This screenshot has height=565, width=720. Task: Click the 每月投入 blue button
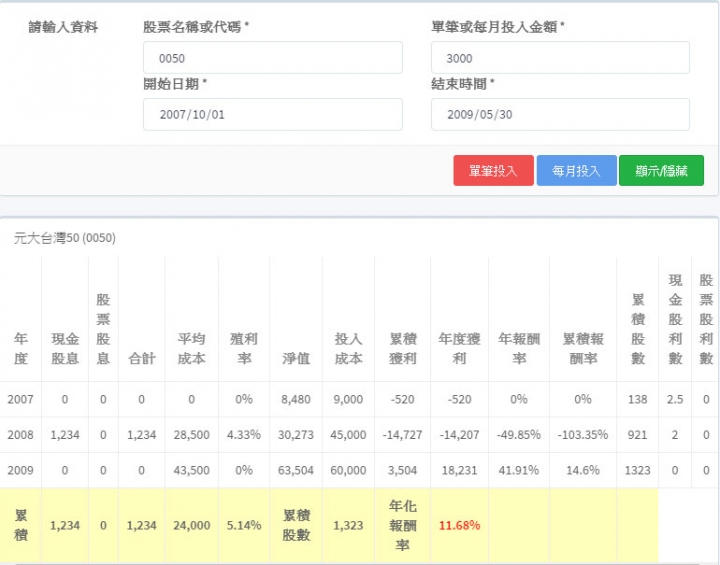tap(576, 170)
